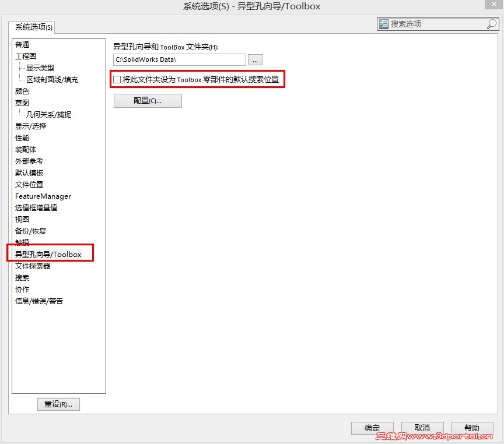The width and height of the screenshot is (504, 444).
Task: Click the 配置(C) button
Action: tap(147, 100)
